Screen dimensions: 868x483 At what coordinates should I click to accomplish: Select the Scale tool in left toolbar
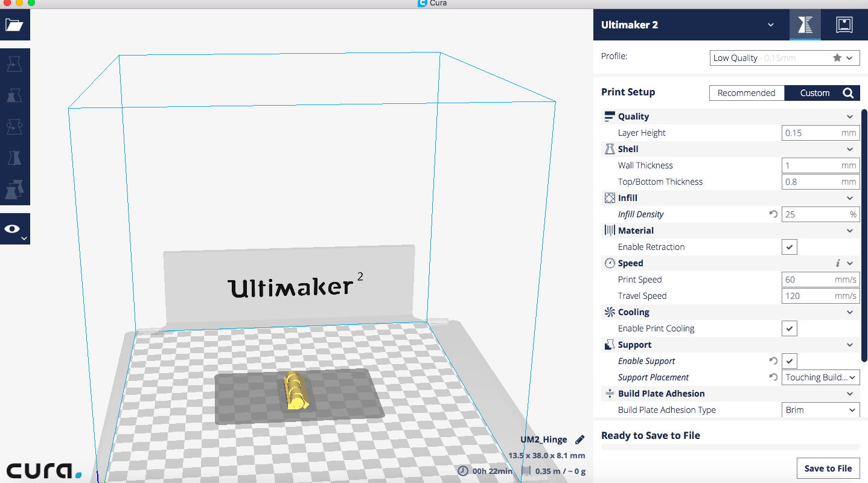[14, 95]
